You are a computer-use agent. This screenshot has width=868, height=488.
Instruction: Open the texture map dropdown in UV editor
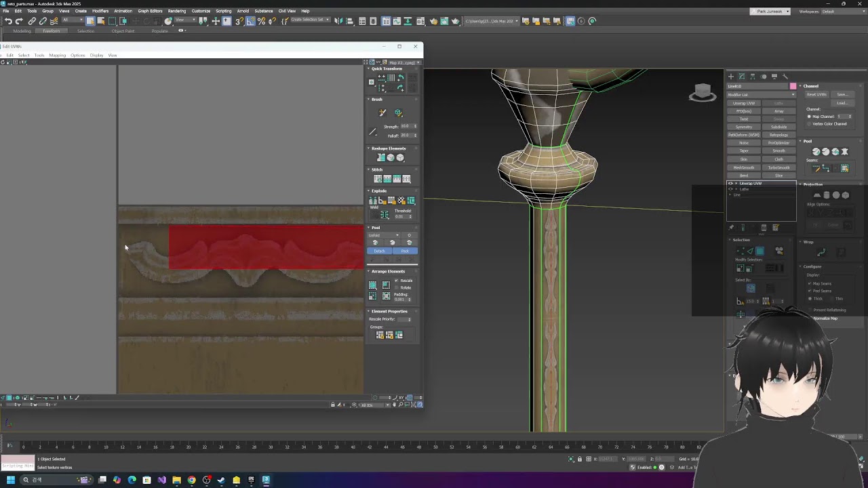point(404,62)
